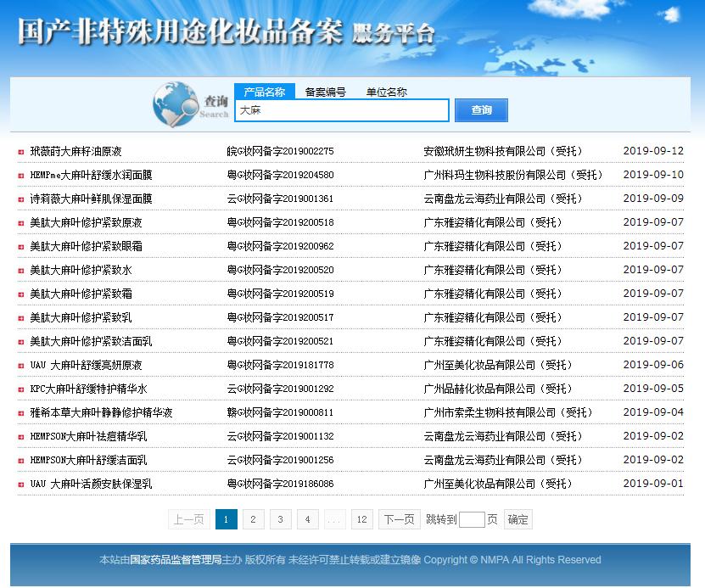Viewport: 705px width, 588px height.
Task: Open page 2 of results
Action: click(x=253, y=518)
